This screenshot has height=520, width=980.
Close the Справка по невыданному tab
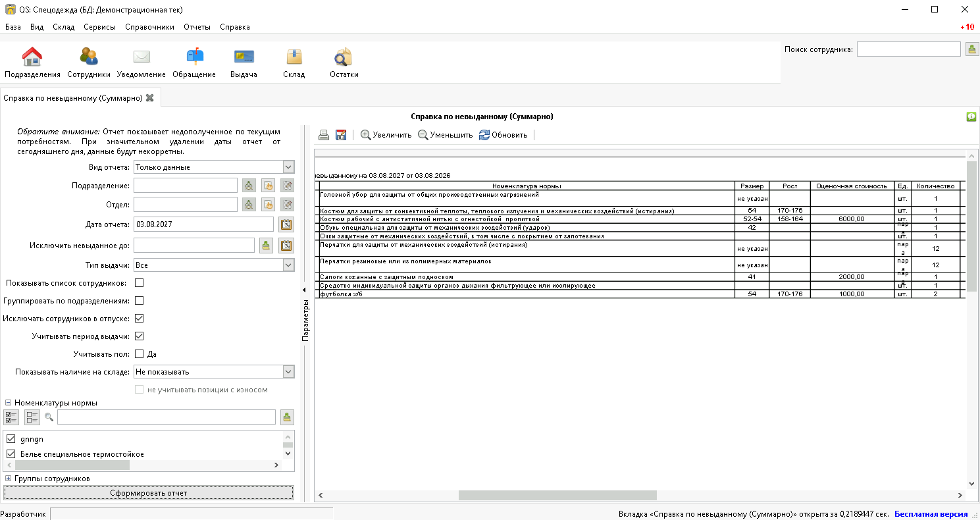coord(150,97)
